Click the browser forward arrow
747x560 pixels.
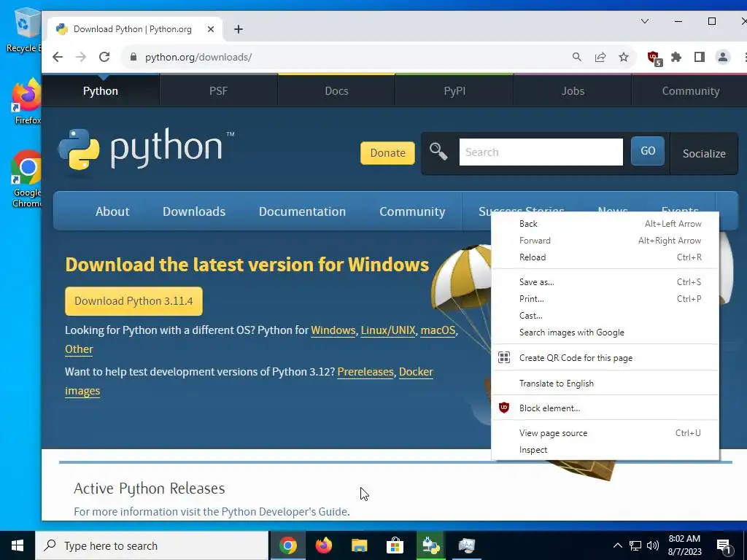[x=81, y=57]
